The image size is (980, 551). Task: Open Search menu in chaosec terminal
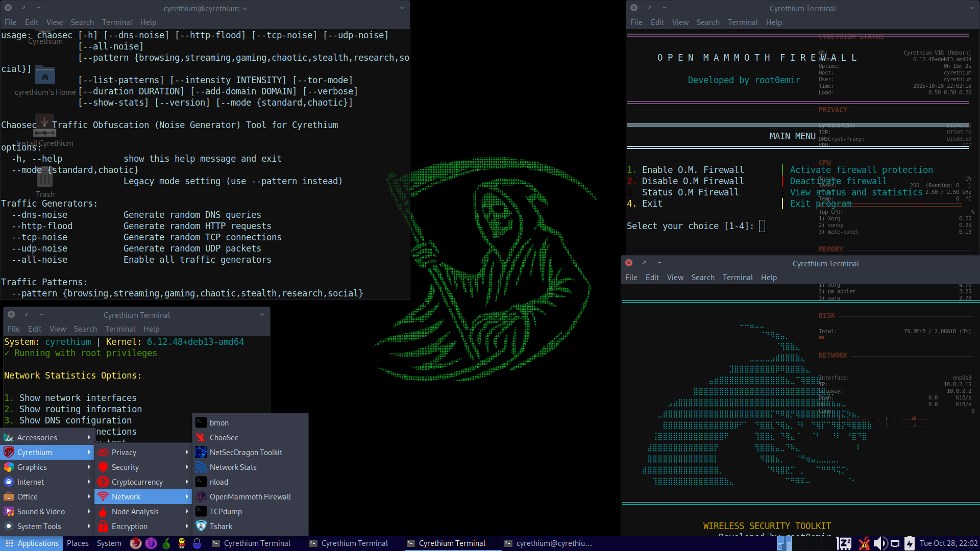[x=82, y=22]
